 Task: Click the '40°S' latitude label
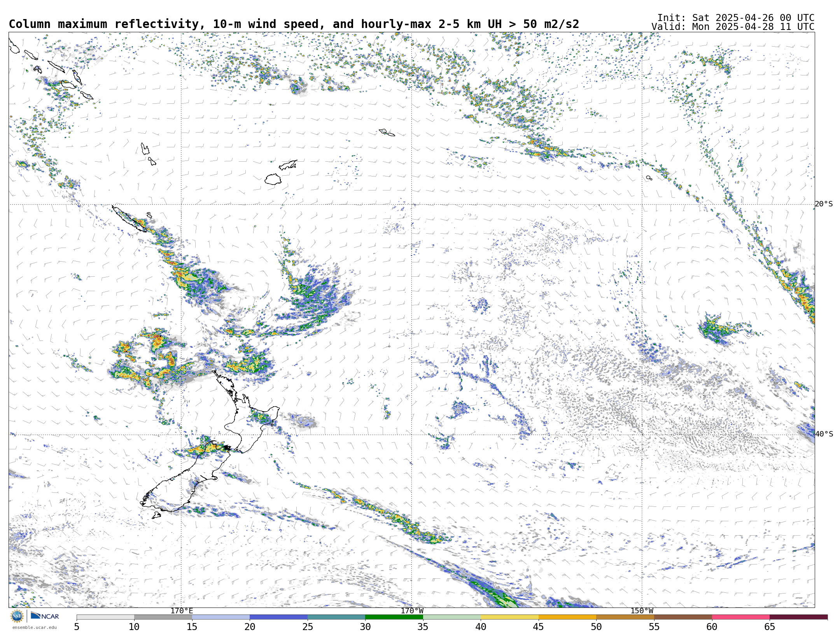824,434
